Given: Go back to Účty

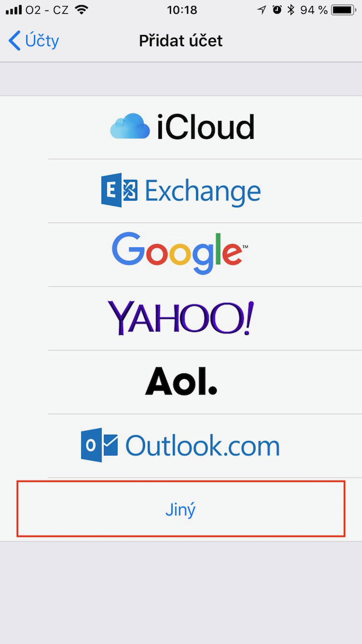Looking at the screenshot, I should coord(34,40).
